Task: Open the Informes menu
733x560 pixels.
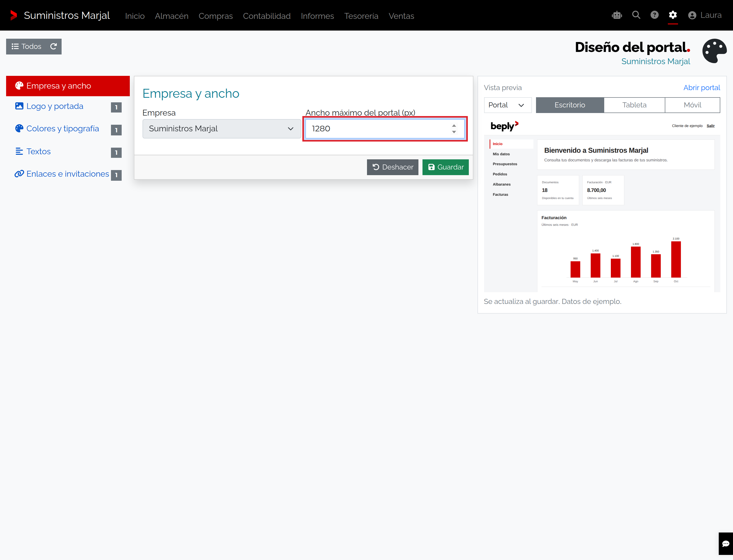Action: 317,16
